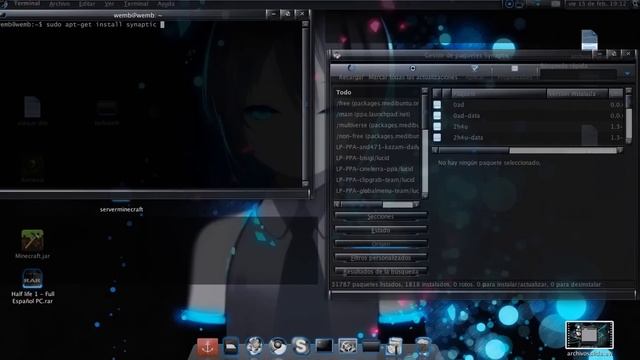Open the documents stack icon in dock

(394, 347)
